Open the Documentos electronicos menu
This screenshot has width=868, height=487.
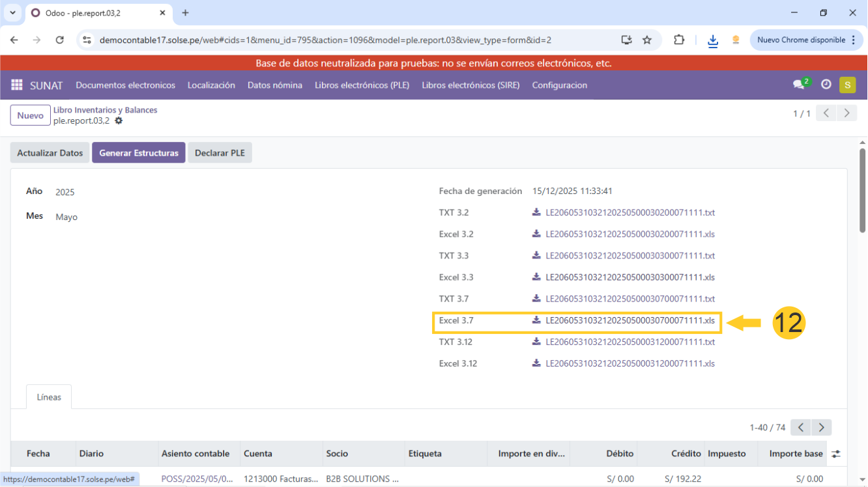[125, 85]
